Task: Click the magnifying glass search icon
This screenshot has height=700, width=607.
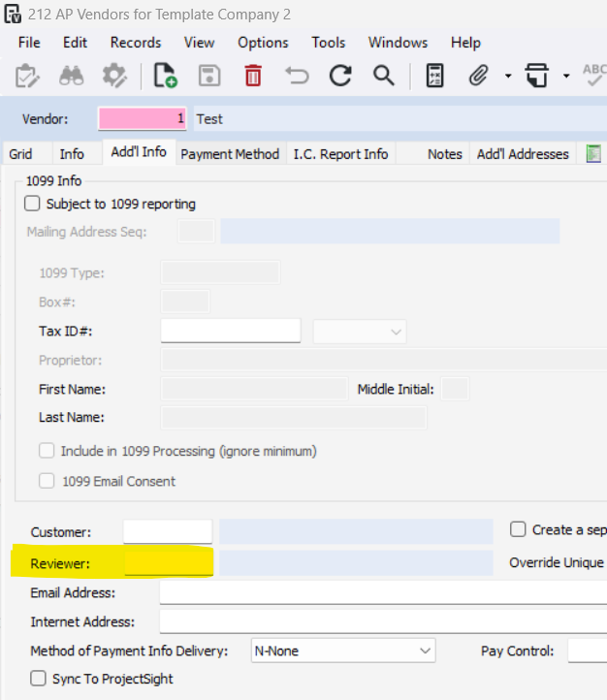Action: coord(383,76)
